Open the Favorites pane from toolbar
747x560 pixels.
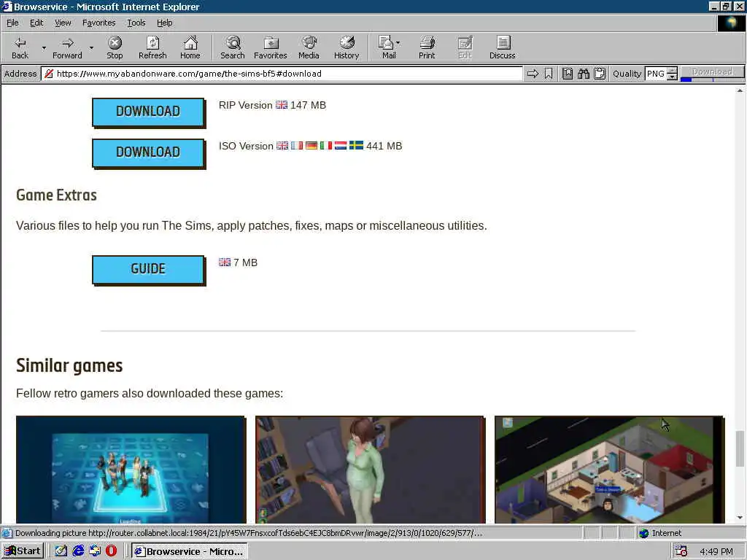coord(271,47)
